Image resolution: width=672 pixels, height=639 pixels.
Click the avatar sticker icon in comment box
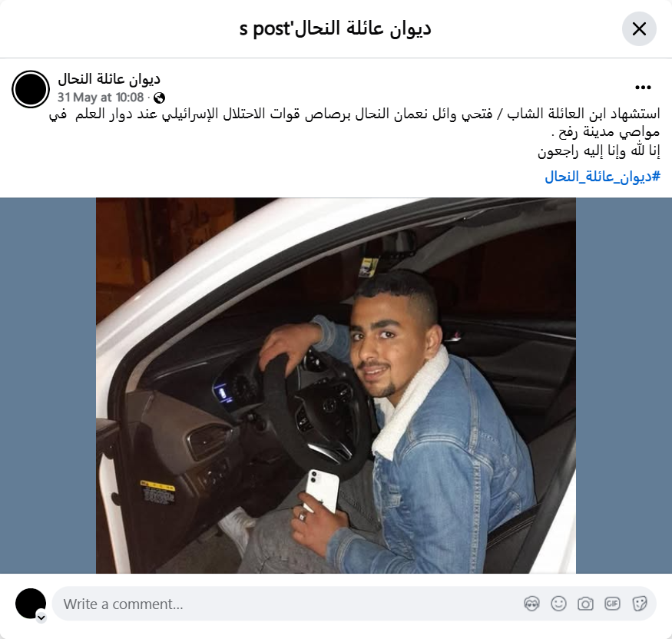[x=531, y=604]
